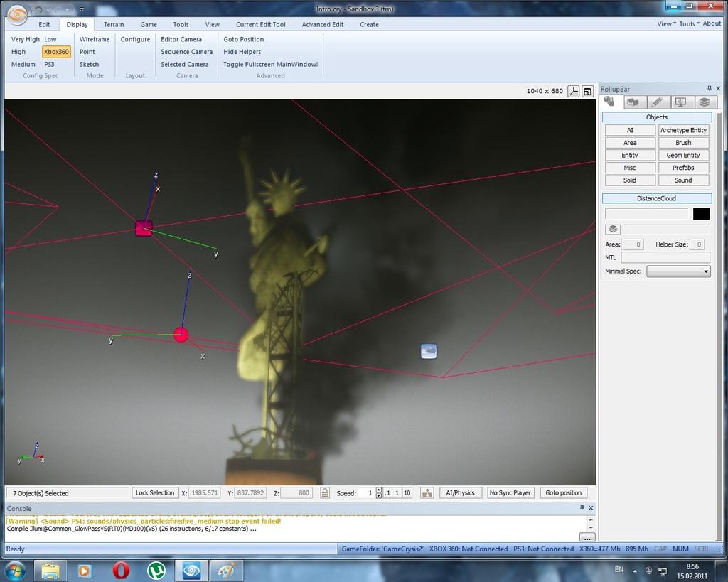The height and width of the screenshot is (582, 728).
Task: Click the Lock Selection button
Action: point(155,493)
